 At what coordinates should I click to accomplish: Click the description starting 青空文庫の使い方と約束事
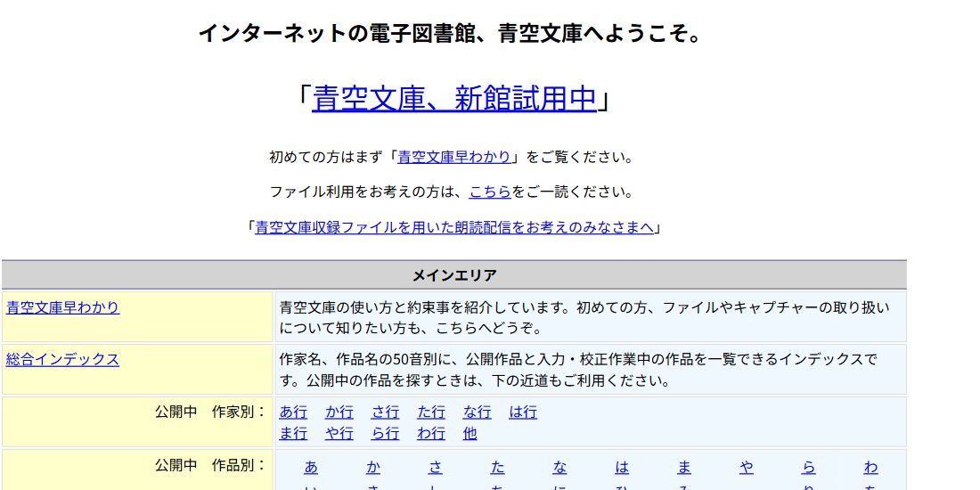pyautogui.click(x=584, y=317)
